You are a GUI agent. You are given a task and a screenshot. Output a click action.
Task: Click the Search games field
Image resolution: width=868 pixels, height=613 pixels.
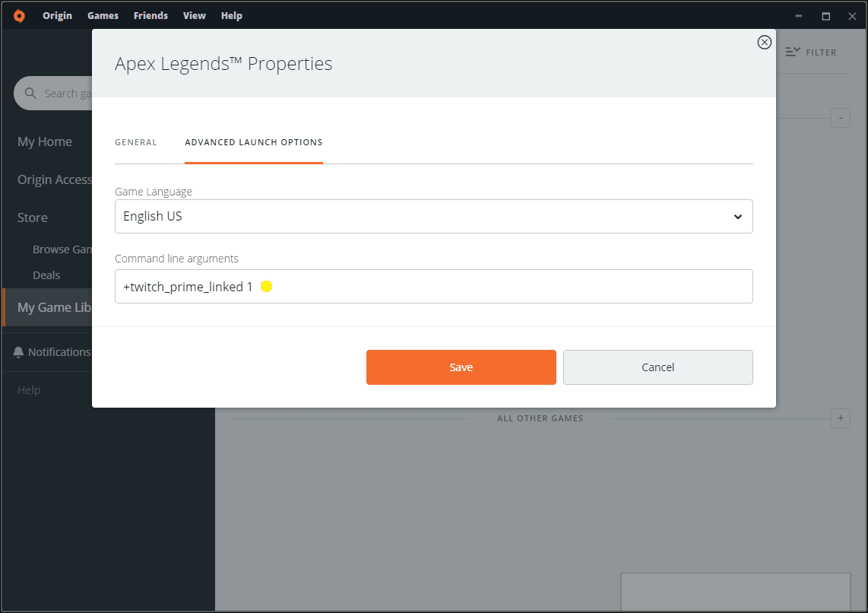coord(53,93)
